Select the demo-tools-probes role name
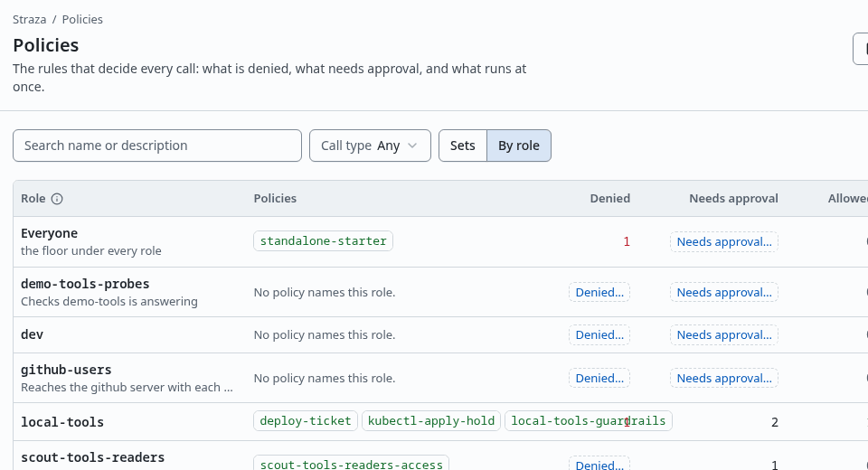Screen dimensions: 868x470 pyautogui.click(x=85, y=284)
